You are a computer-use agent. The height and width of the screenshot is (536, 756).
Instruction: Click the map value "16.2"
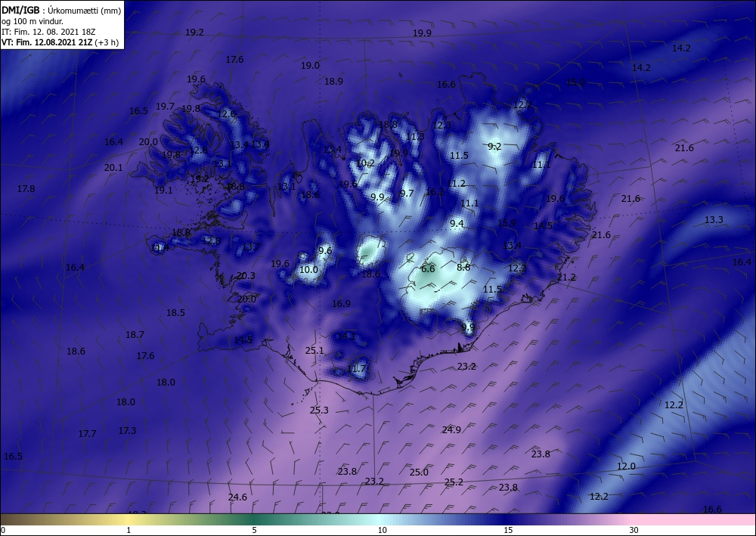pos(435,192)
